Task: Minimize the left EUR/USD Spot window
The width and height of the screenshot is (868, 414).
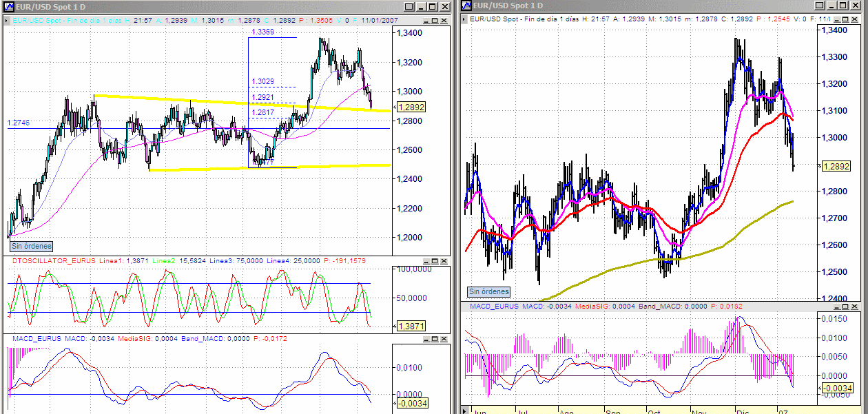Action: [x=421, y=7]
